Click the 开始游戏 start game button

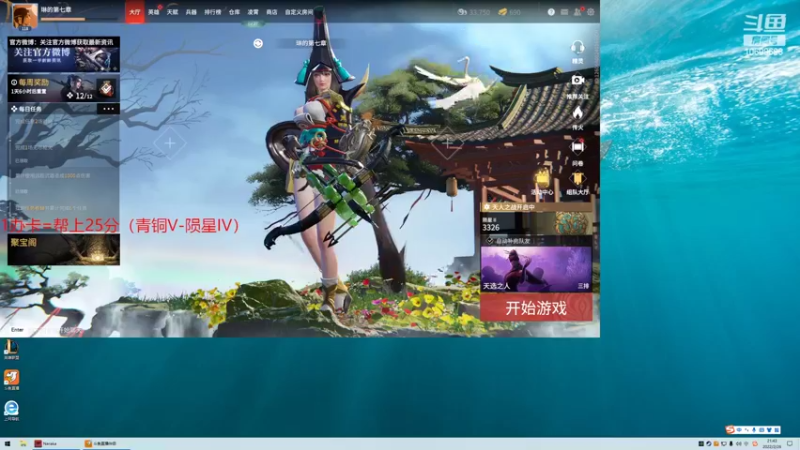(x=536, y=308)
